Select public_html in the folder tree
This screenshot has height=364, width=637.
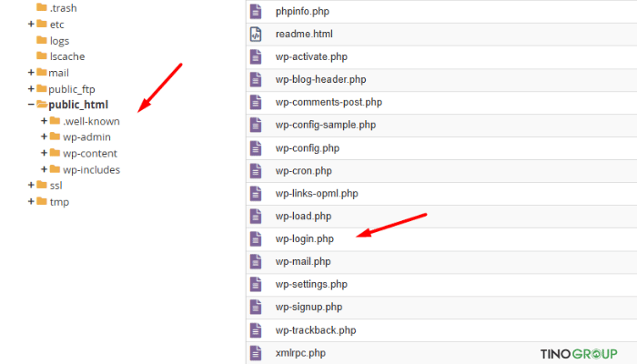78,105
